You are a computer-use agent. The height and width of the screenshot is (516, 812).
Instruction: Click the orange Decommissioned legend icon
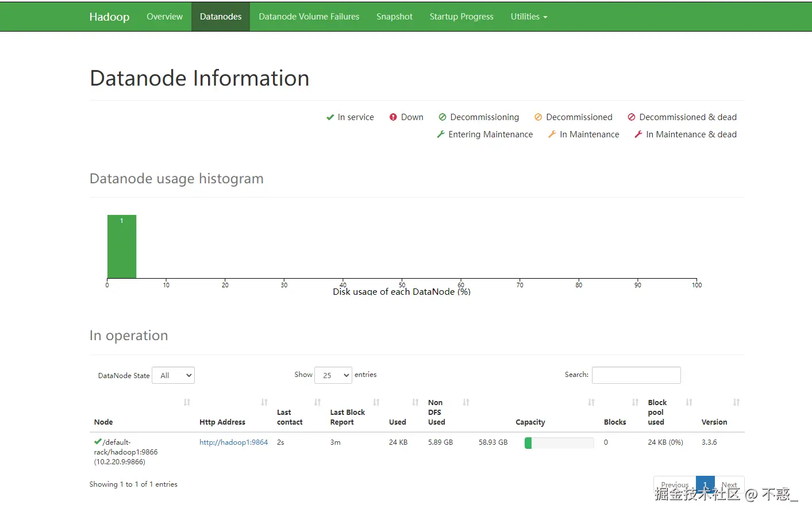coord(538,117)
